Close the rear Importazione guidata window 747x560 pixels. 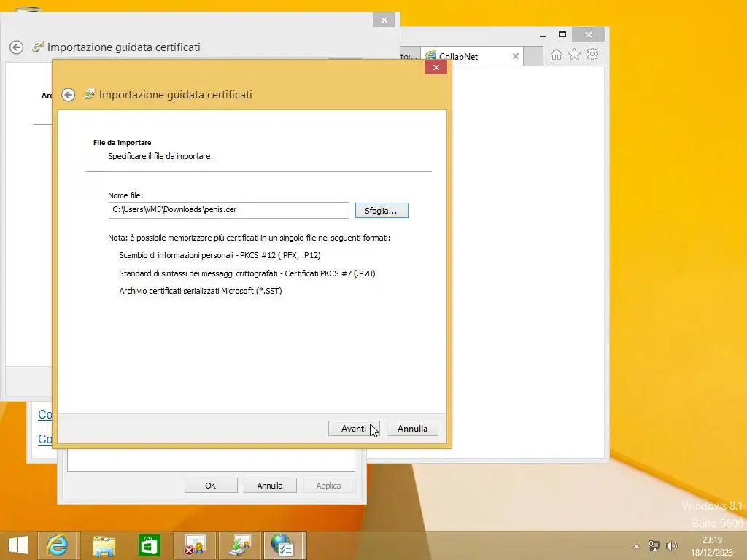point(384,20)
